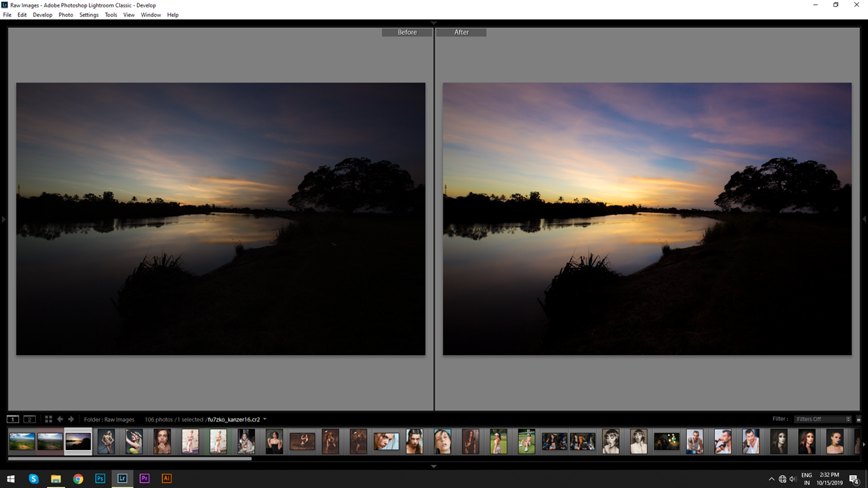Open Grid view from filmstrip icon
Viewport: 868px width, 488px height.
[48, 420]
